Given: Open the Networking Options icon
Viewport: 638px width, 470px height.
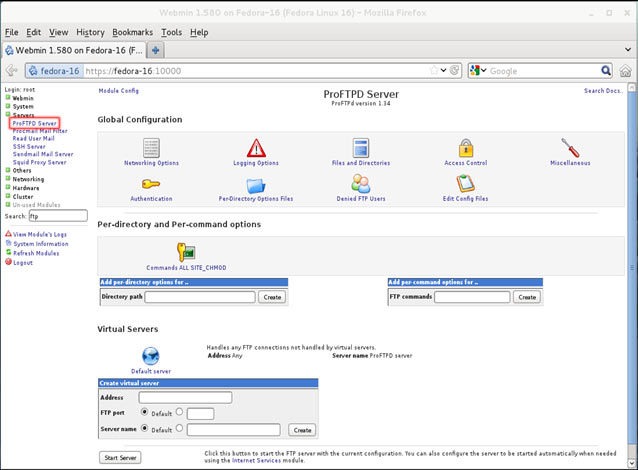Looking at the screenshot, I should (x=151, y=148).
